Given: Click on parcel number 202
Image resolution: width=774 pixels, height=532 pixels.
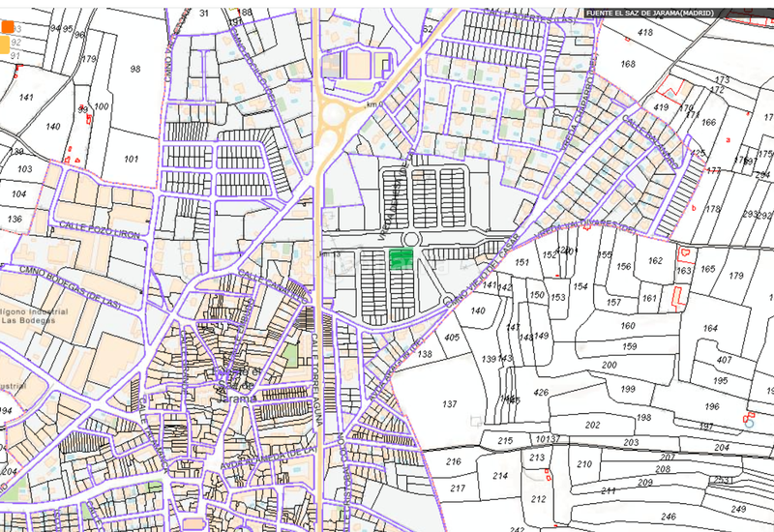Looking at the screenshot, I should pos(592,424).
